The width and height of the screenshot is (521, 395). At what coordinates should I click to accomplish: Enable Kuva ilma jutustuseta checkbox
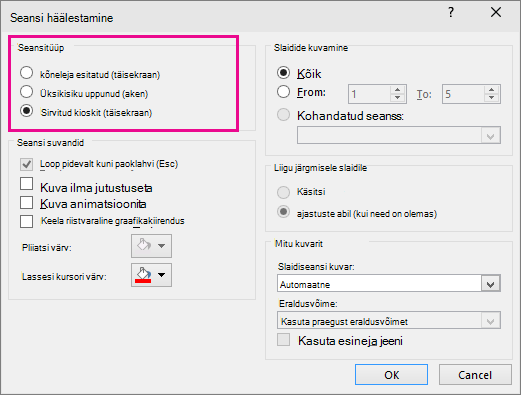click(26, 184)
